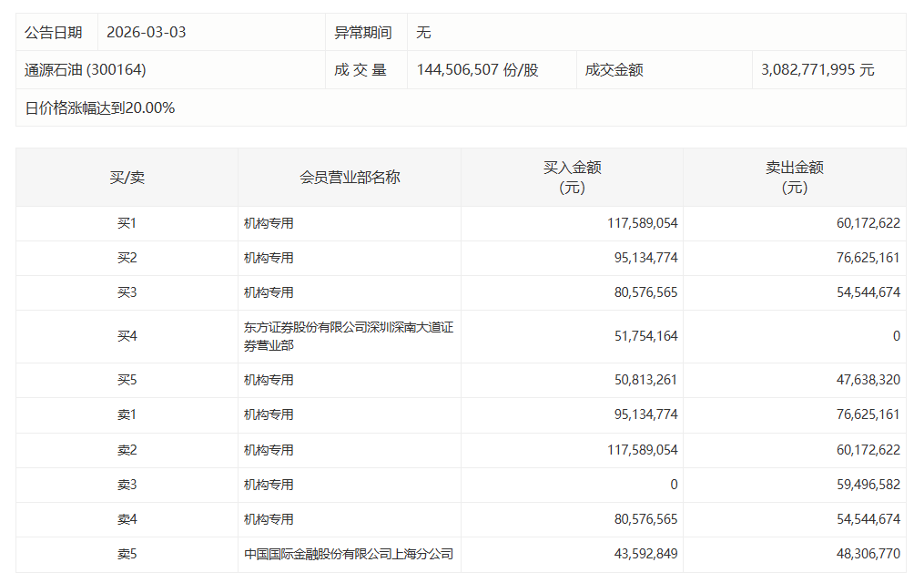Click the 会员营业部名称 column header
This screenshot has height=583, width=924.
[350, 178]
